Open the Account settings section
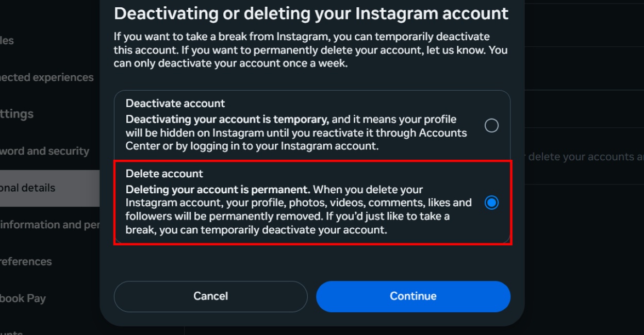Viewport: 644px width, 335px height. (x=16, y=113)
